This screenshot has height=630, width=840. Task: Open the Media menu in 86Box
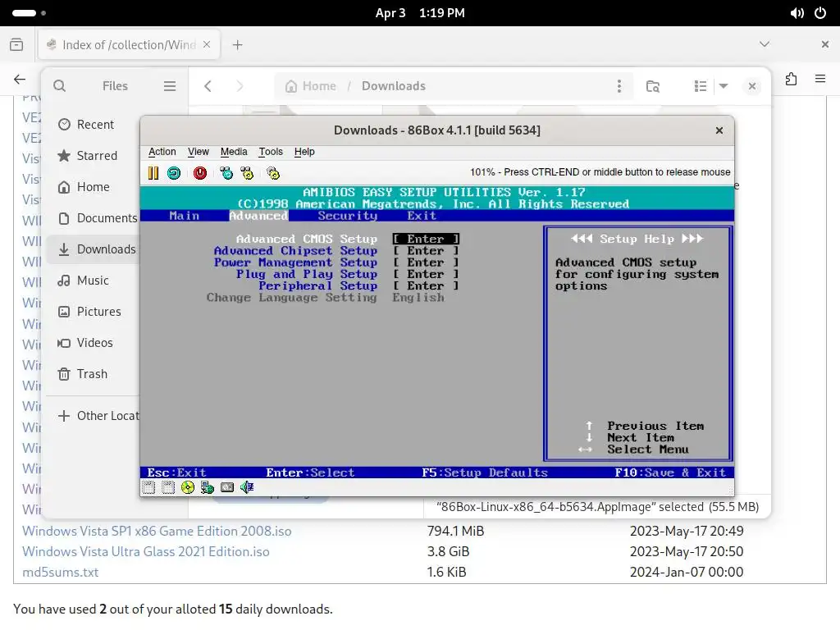click(234, 152)
